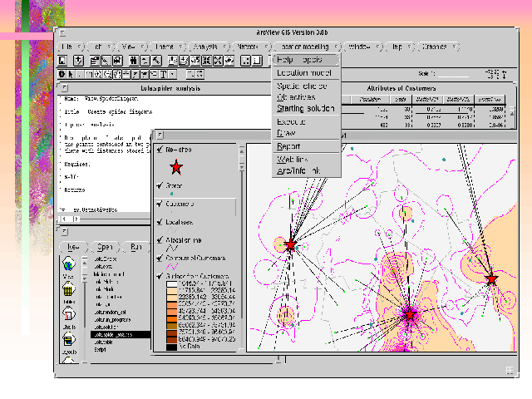Select the Pan hand tool

point(116,74)
